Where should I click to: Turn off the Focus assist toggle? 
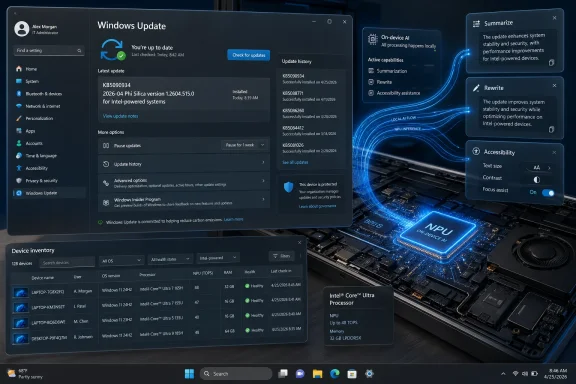coord(548,193)
